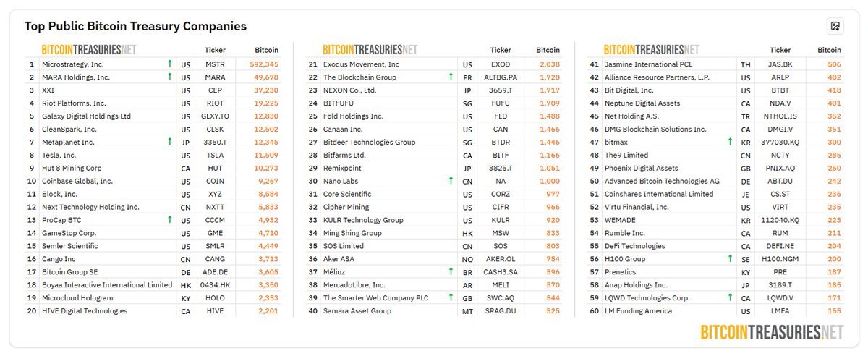Click the green up arrow beside Microstrategy, Inc
Viewport: 868px width, 356px height.
click(x=169, y=64)
